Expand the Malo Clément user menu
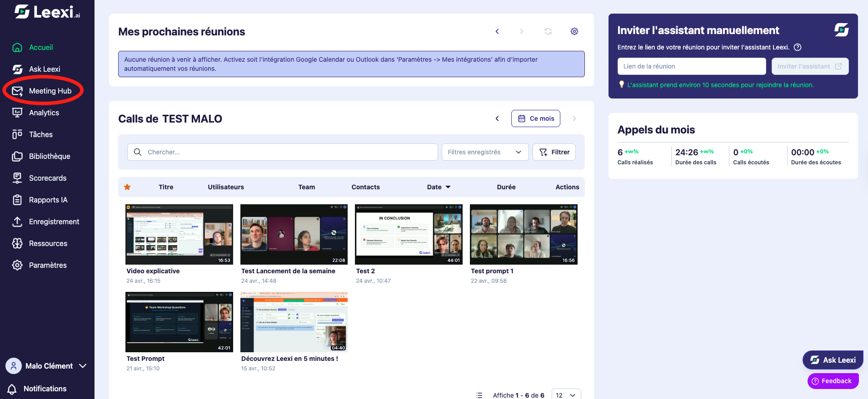This screenshot has height=399, width=868. click(x=46, y=366)
